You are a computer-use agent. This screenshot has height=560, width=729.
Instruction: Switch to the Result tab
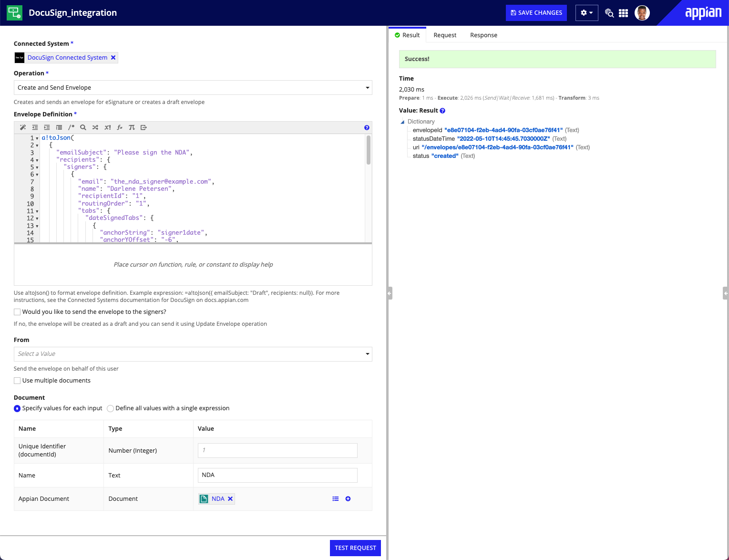[407, 35]
